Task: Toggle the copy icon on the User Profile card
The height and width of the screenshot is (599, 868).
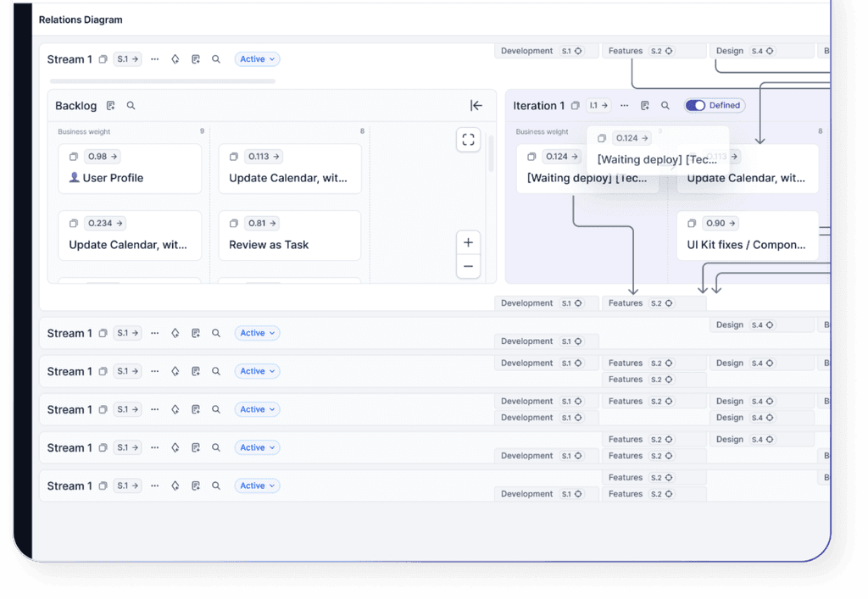Action: coord(73,156)
